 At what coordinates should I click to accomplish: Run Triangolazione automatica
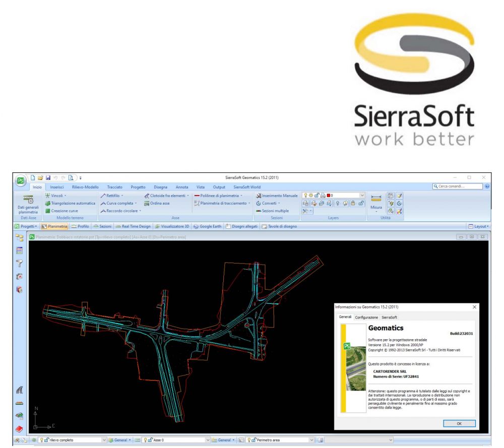coord(70,203)
